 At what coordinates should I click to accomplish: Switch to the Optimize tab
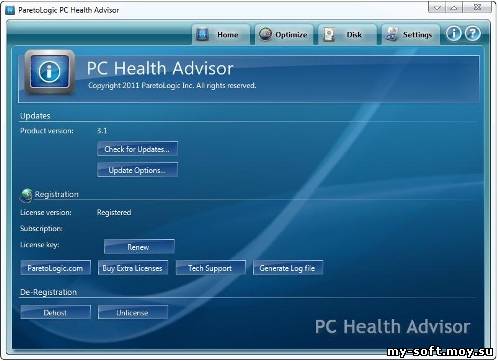tap(284, 35)
